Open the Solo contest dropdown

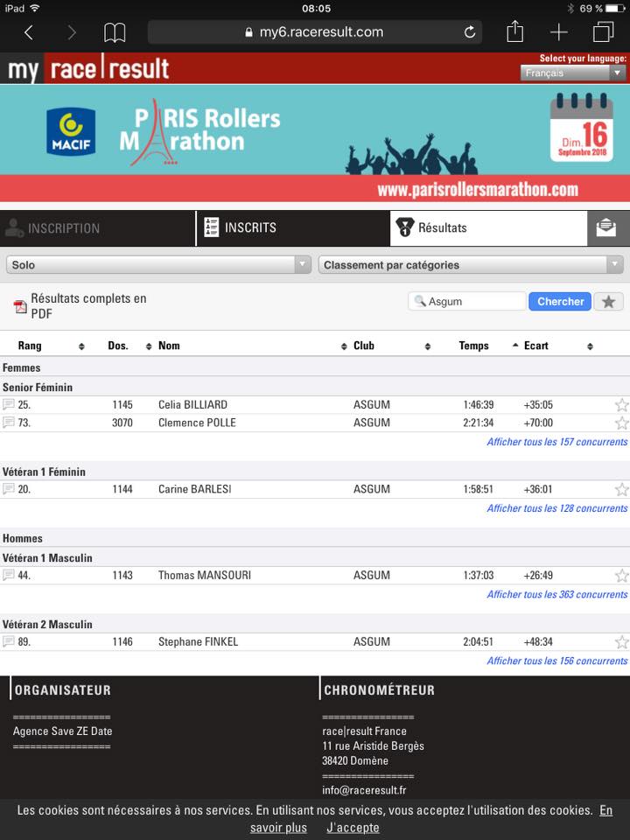(158, 264)
